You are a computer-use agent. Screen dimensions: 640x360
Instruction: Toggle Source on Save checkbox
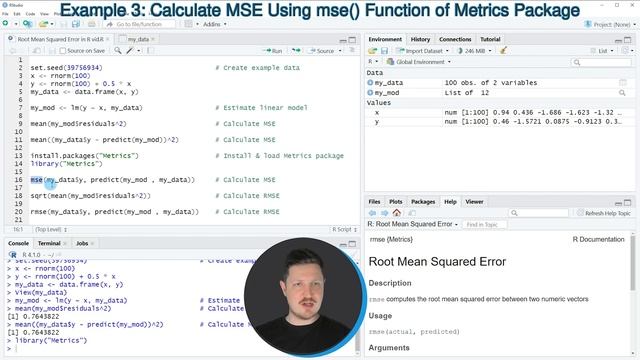[x=62, y=51]
